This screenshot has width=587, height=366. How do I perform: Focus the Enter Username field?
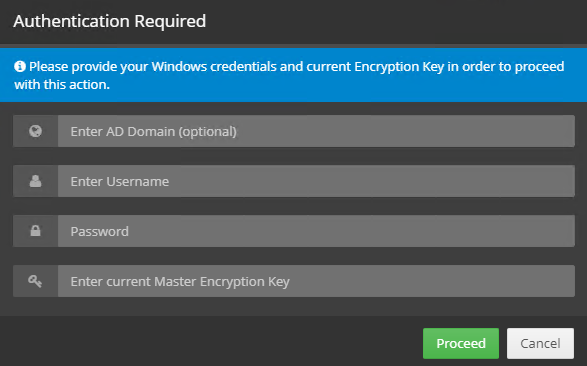tap(316, 181)
